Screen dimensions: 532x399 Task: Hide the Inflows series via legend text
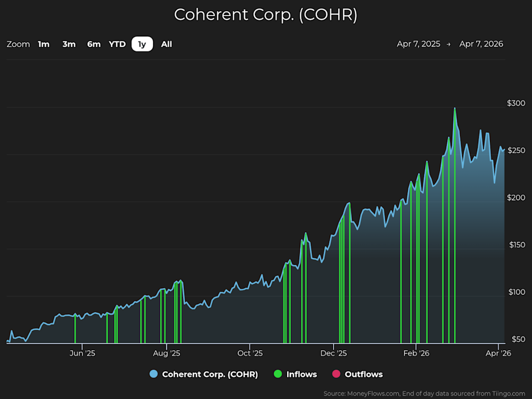click(301, 374)
